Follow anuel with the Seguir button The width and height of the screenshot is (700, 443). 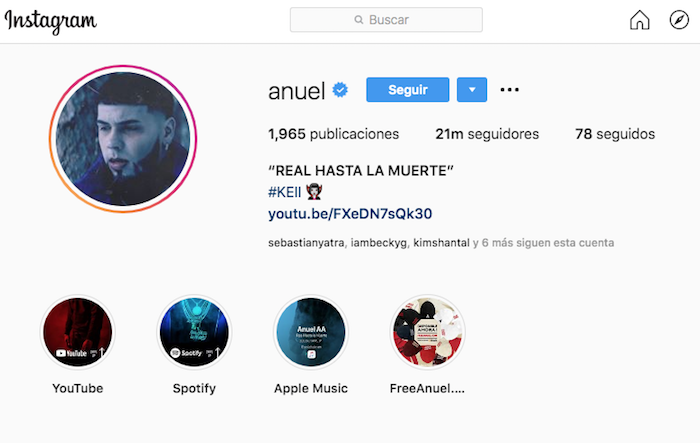point(408,90)
